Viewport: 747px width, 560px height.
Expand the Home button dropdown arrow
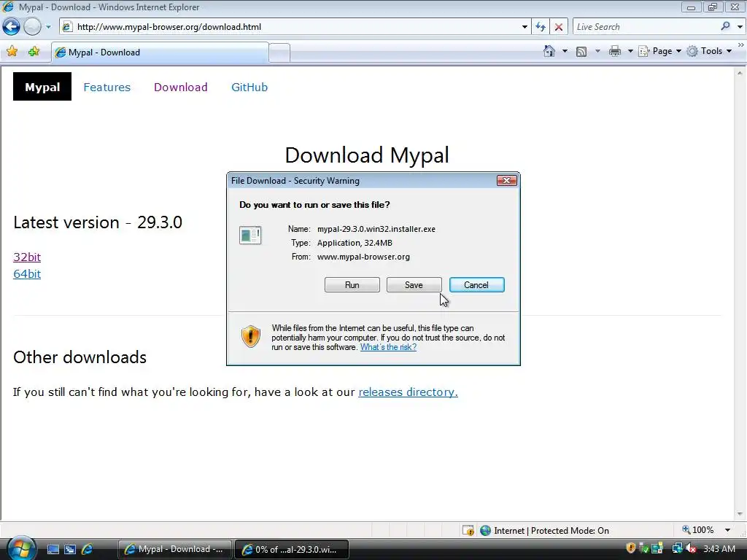click(565, 51)
